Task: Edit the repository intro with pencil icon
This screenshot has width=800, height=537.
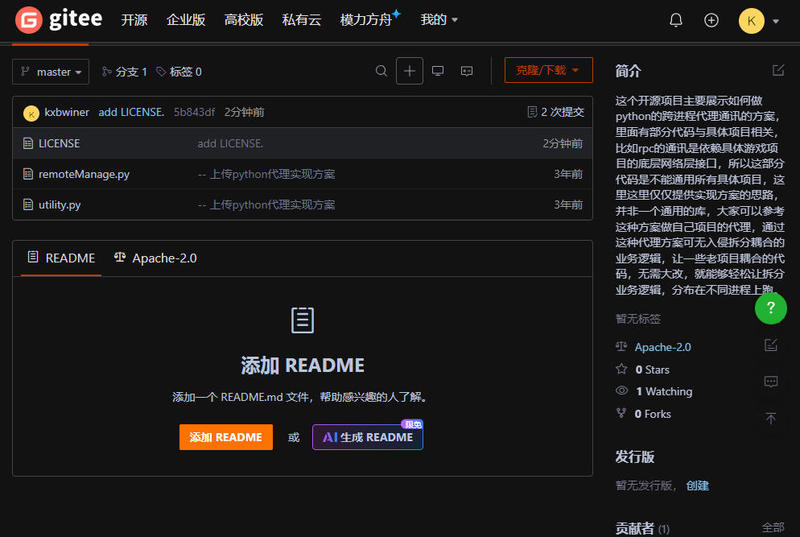Action: point(778,71)
